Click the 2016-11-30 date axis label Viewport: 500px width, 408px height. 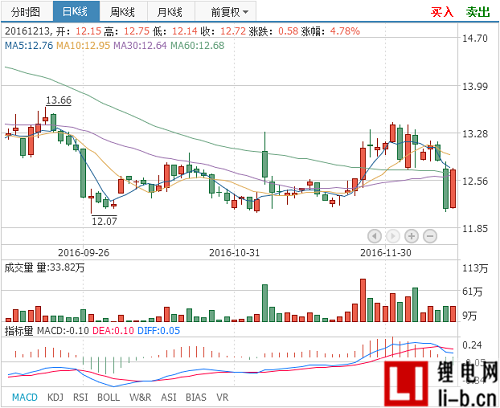[386, 253]
